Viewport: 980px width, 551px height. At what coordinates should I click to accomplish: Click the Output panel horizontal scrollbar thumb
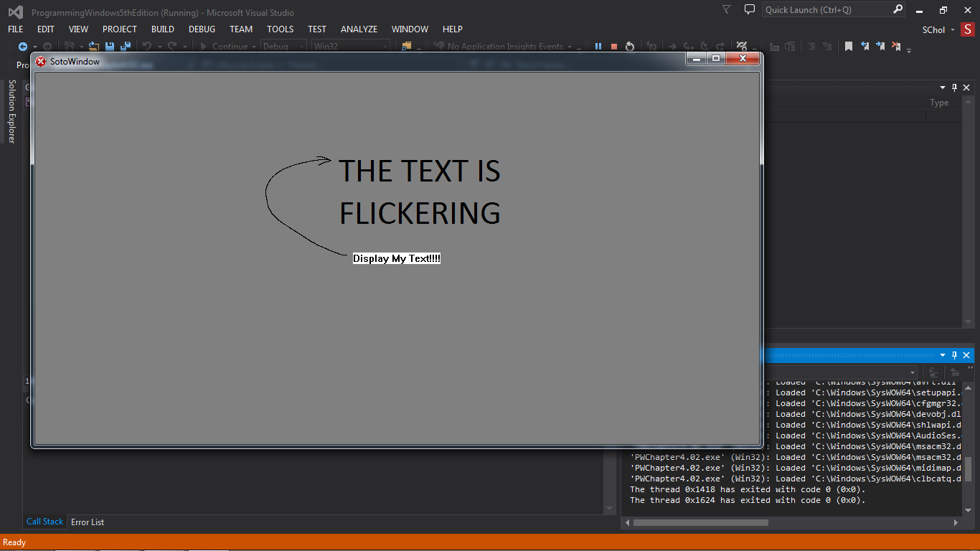coord(699,523)
